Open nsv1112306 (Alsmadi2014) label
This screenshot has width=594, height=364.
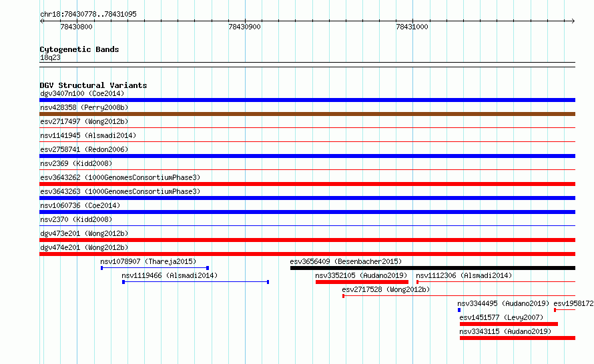464,275
